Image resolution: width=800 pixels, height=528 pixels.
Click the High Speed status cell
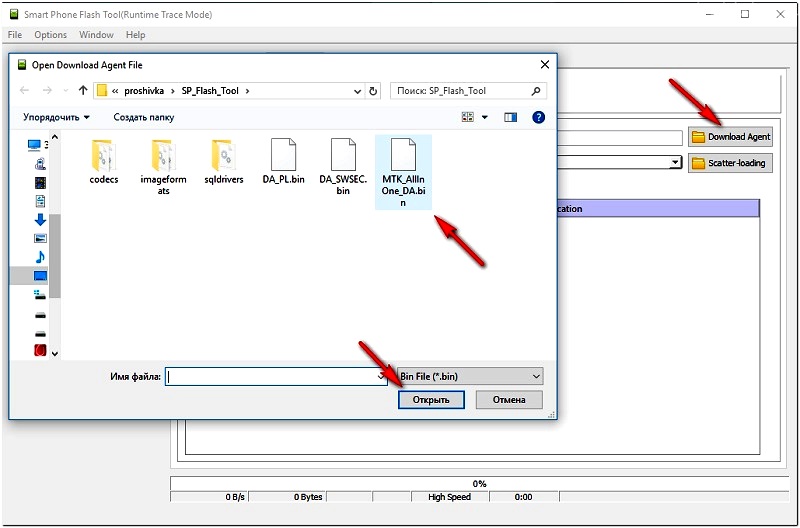449,497
